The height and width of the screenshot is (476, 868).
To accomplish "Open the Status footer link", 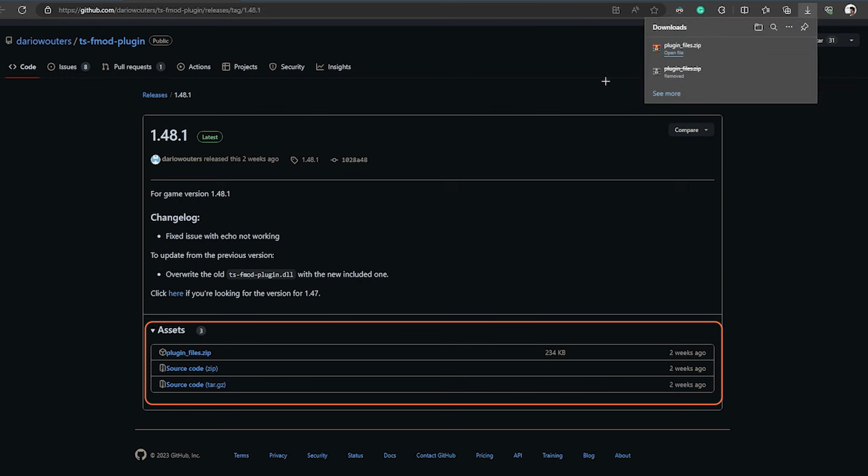I will 355,455.
